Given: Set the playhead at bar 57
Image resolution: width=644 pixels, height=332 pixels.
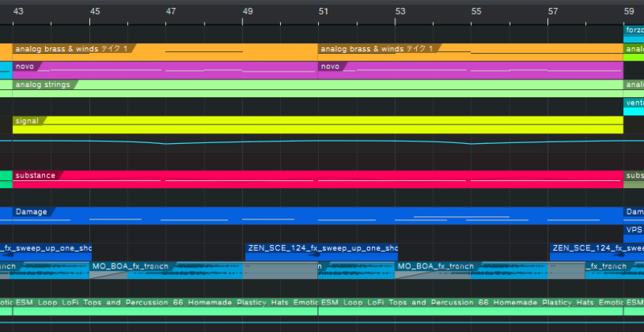Looking at the screenshot, I should coord(552,12).
